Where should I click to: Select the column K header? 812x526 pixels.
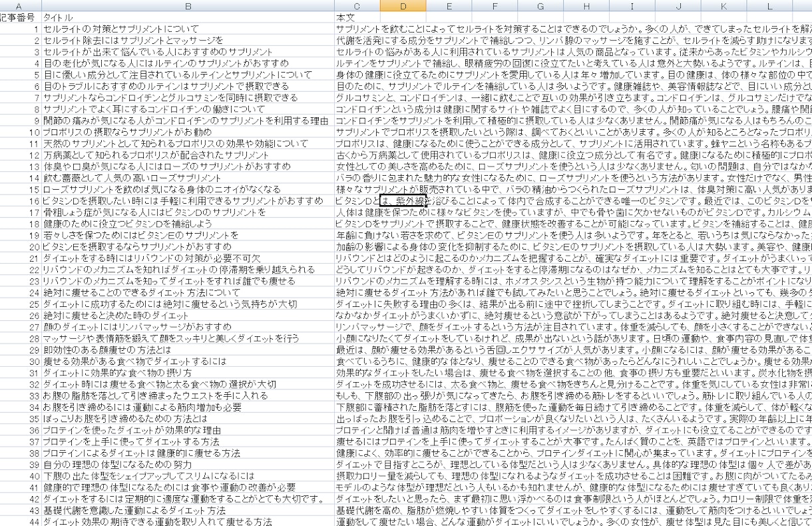pos(724,6)
